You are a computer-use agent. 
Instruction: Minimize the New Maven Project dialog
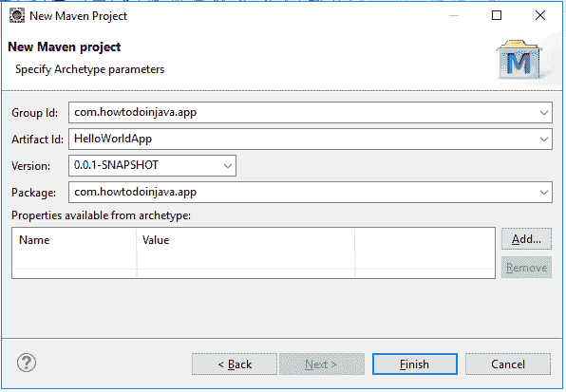pos(454,15)
